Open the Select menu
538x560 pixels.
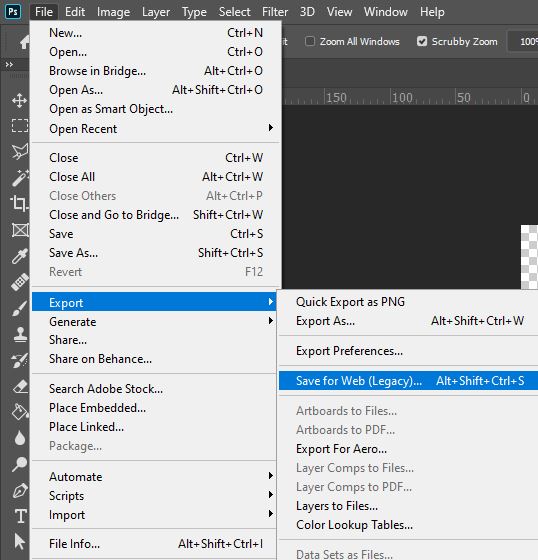coord(234,12)
